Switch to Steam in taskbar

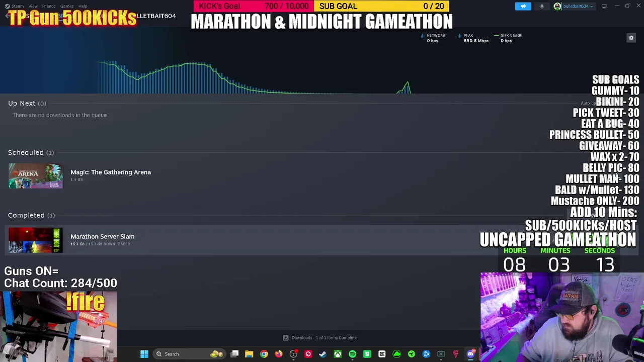click(x=323, y=354)
